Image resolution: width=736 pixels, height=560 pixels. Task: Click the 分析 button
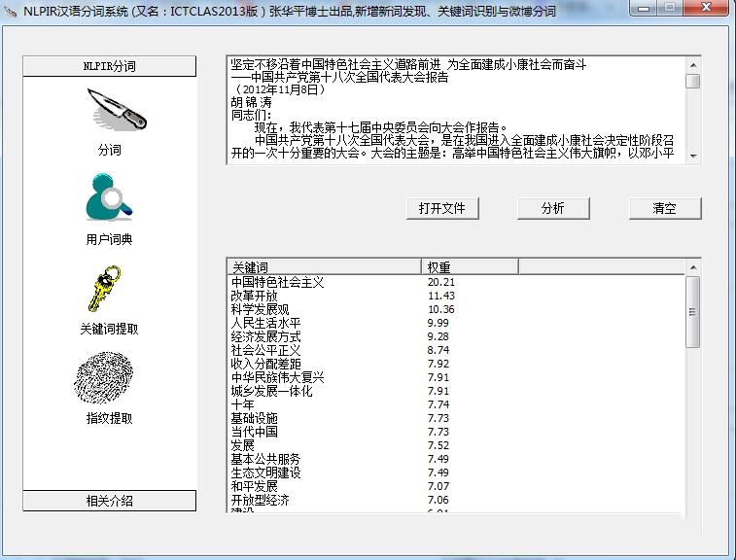(553, 208)
